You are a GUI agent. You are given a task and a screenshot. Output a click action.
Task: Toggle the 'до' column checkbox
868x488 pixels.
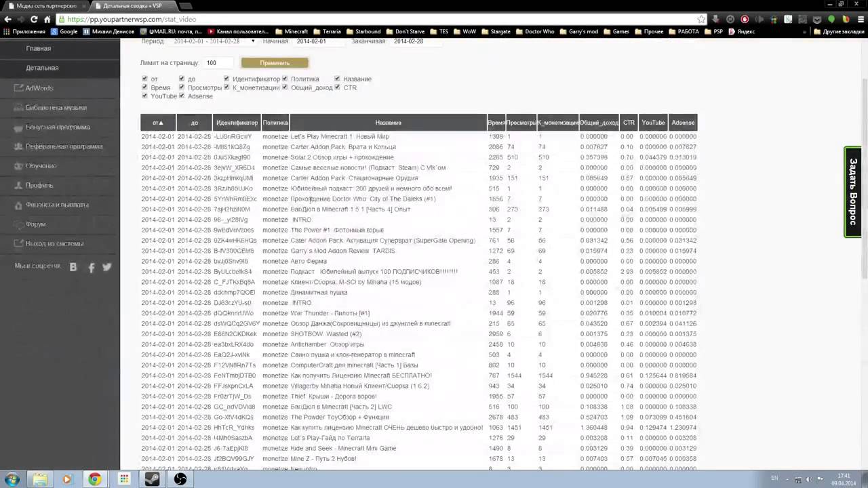(x=182, y=79)
